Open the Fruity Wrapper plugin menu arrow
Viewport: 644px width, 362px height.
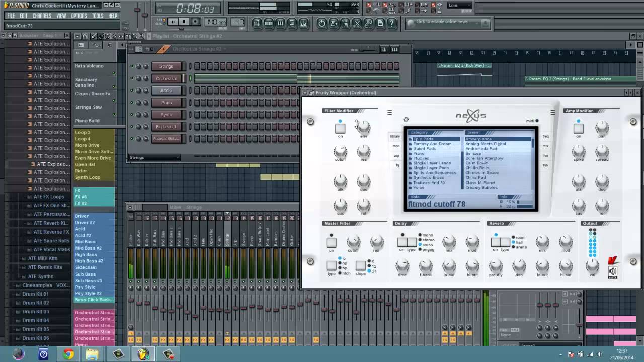[x=305, y=93]
